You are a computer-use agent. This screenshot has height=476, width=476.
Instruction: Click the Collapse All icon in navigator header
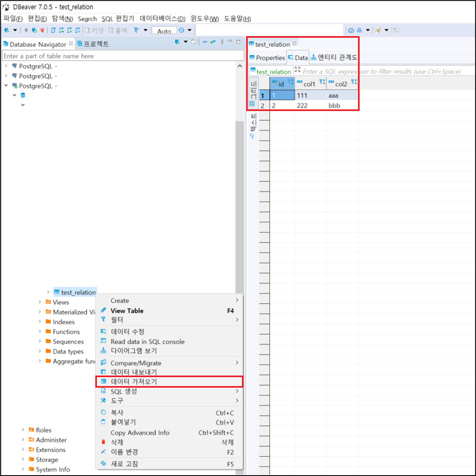pos(205,42)
